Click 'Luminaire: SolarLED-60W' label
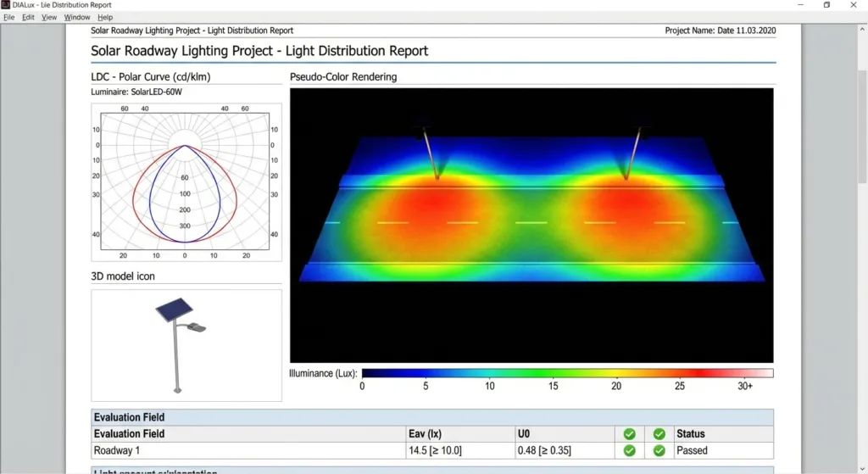The width and height of the screenshot is (868, 474). [136, 92]
